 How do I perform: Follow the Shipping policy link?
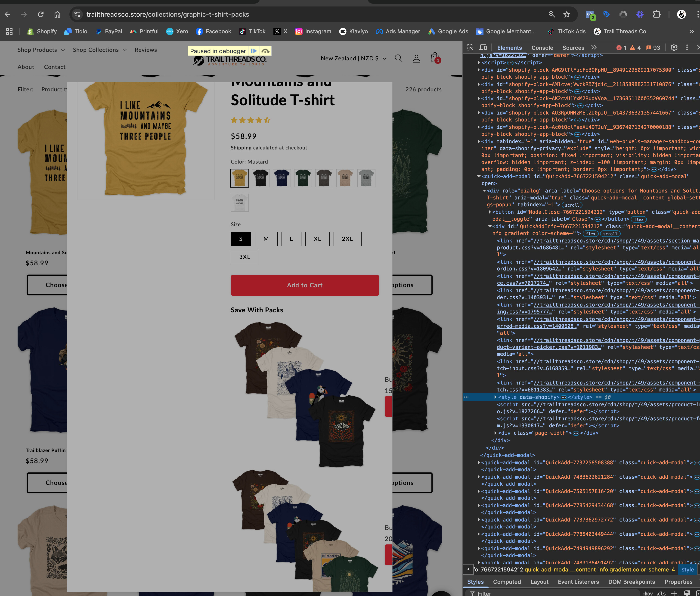click(x=241, y=148)
